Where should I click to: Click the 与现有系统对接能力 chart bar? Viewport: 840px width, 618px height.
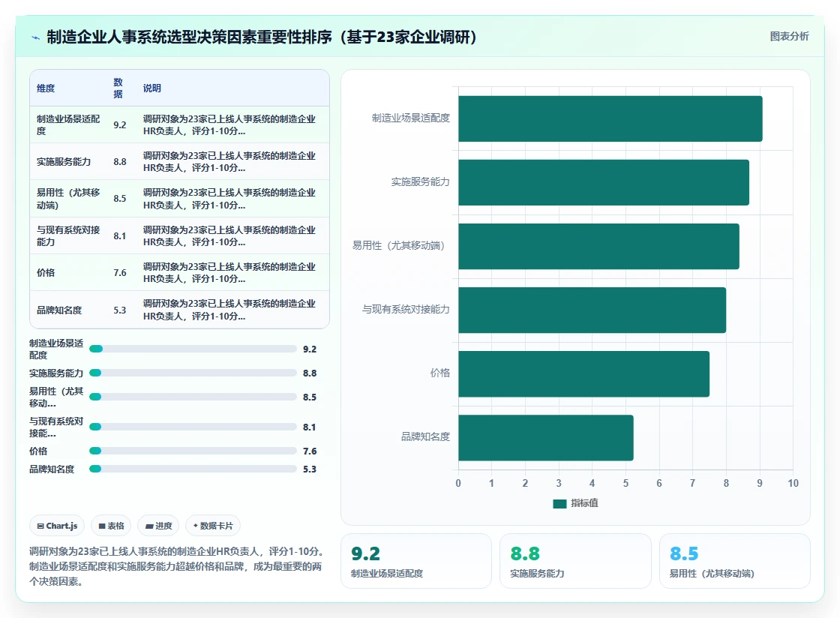(x=592, y=310)
